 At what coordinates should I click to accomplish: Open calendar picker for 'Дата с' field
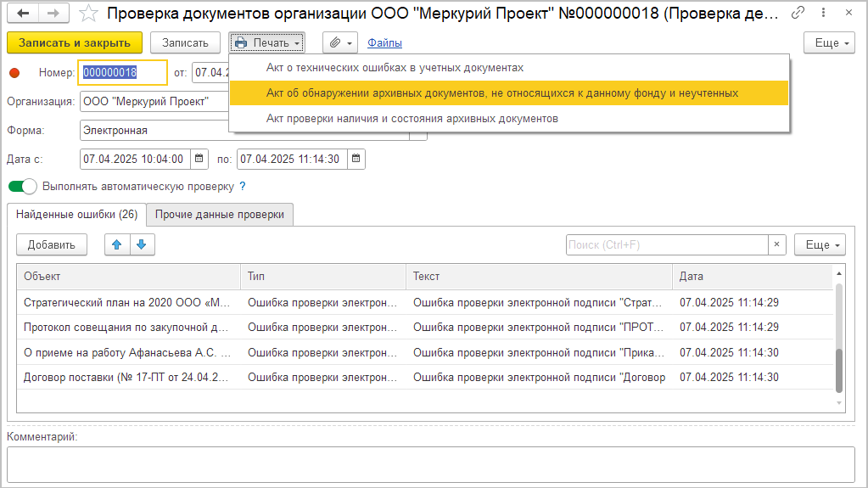point(199,159)
